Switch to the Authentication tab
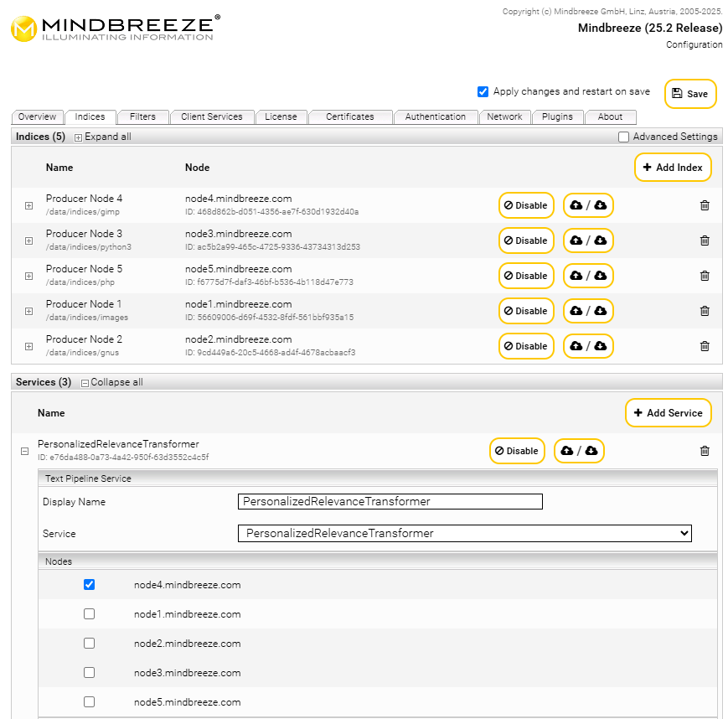Screen dimensions: 728x719 [x=436, y=117]
